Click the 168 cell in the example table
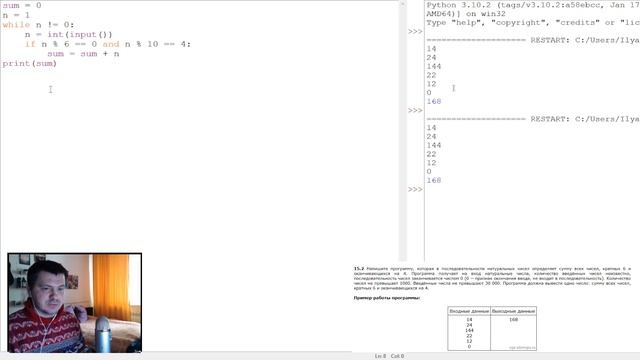The image size is (640, 360). point(513,320)
